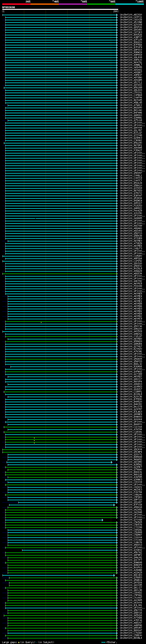Select hit label UniRef100_A4RP86
This screenshot has height=644, width=146.
coord(131,625)
